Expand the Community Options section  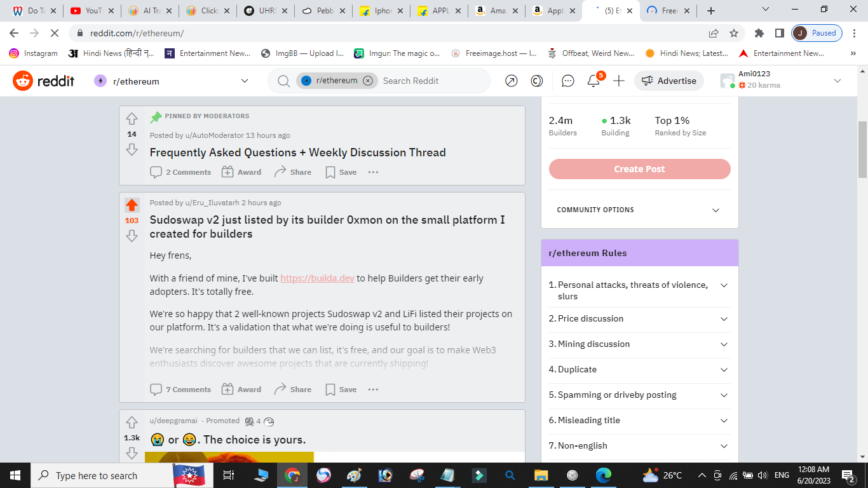coord(640,210)
